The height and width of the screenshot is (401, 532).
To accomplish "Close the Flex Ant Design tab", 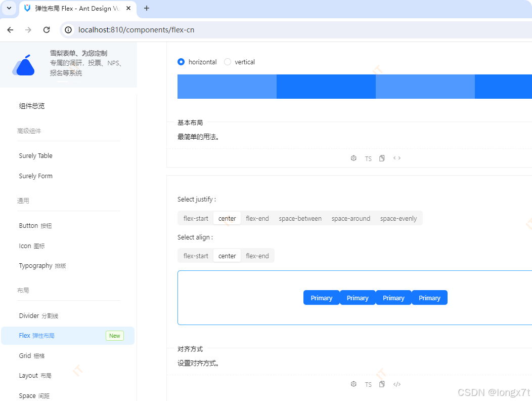I will (x=128, y=8).
